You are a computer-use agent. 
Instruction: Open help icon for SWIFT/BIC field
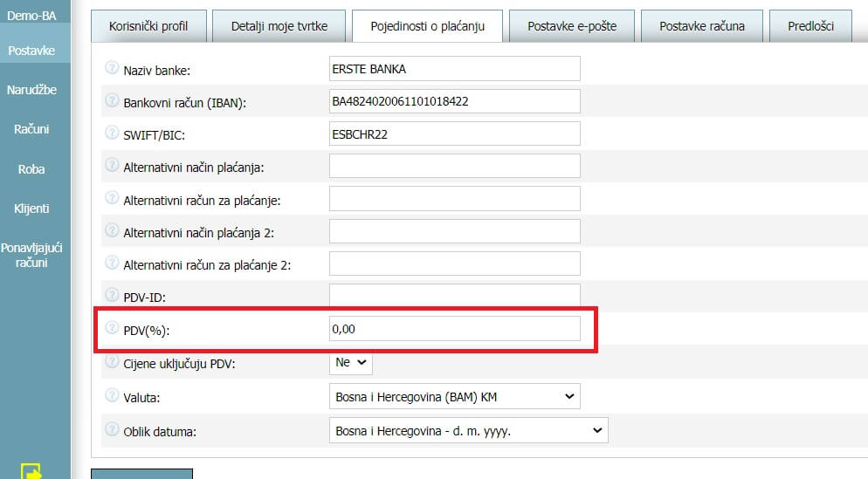[x=112, y=133]
